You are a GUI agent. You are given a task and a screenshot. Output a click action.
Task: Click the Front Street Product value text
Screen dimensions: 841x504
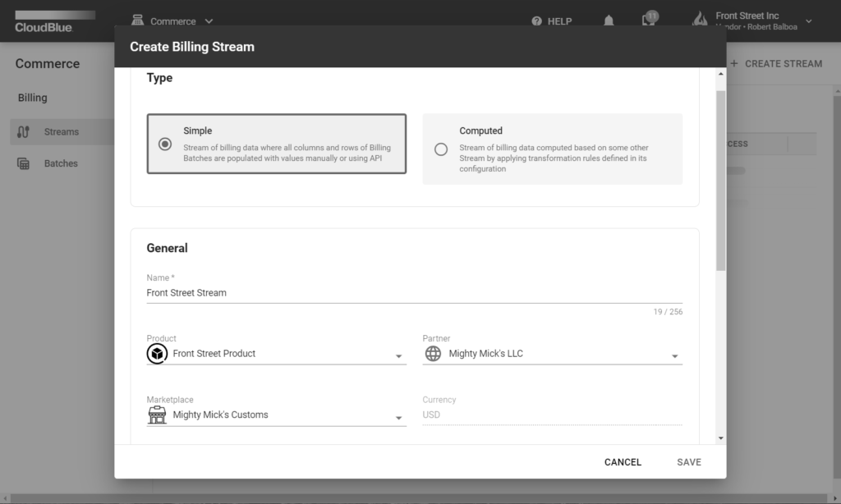click(214, 354)
